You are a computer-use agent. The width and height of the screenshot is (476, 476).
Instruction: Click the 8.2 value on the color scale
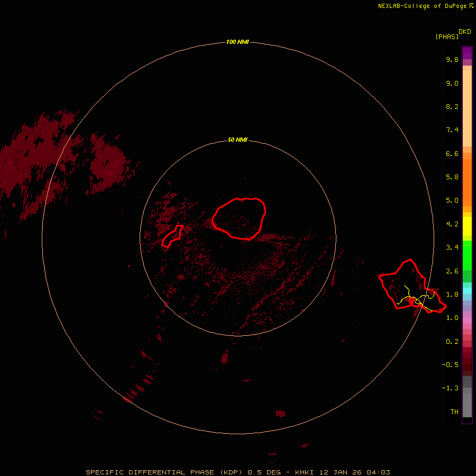click(452, 106)
